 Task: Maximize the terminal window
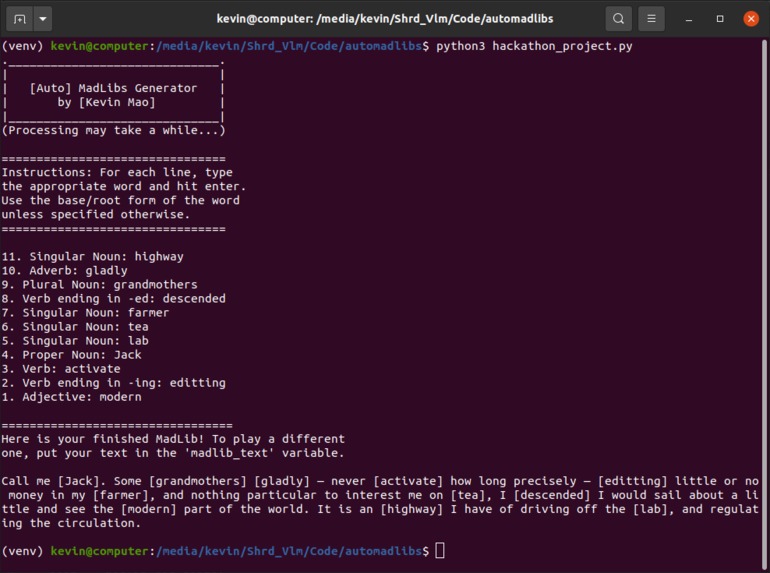tap(720, 19)
